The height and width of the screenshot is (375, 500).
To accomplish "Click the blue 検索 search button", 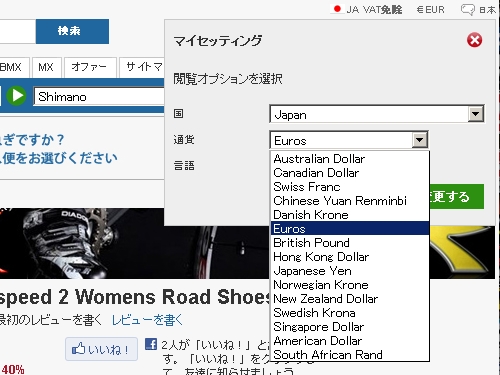I will pyautogui.click(x=72, y=31).
